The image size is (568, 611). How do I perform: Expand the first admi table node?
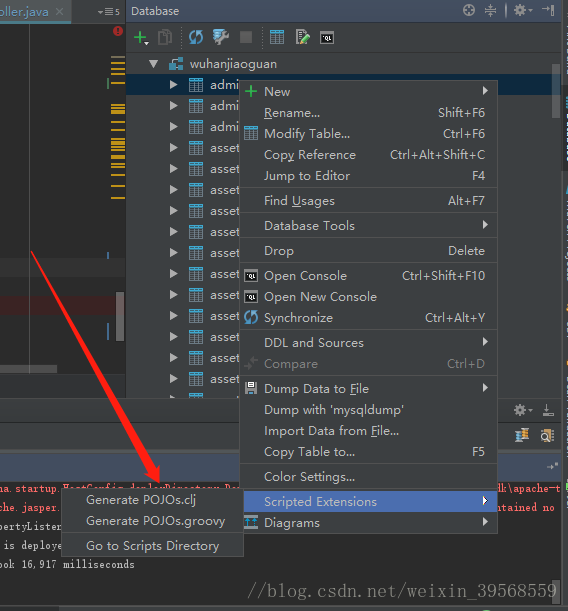pyautogui.click(x=173, y=85)
